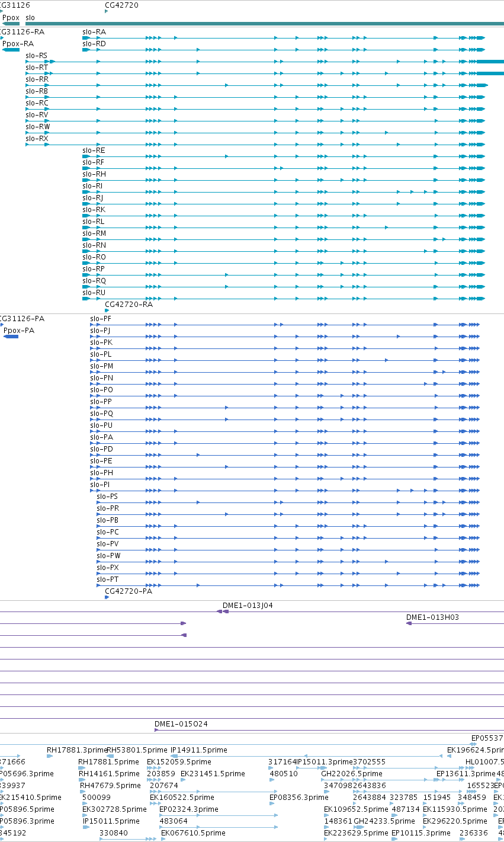
Task: Open protein slo-PB
Action: (x=107, y=520)
